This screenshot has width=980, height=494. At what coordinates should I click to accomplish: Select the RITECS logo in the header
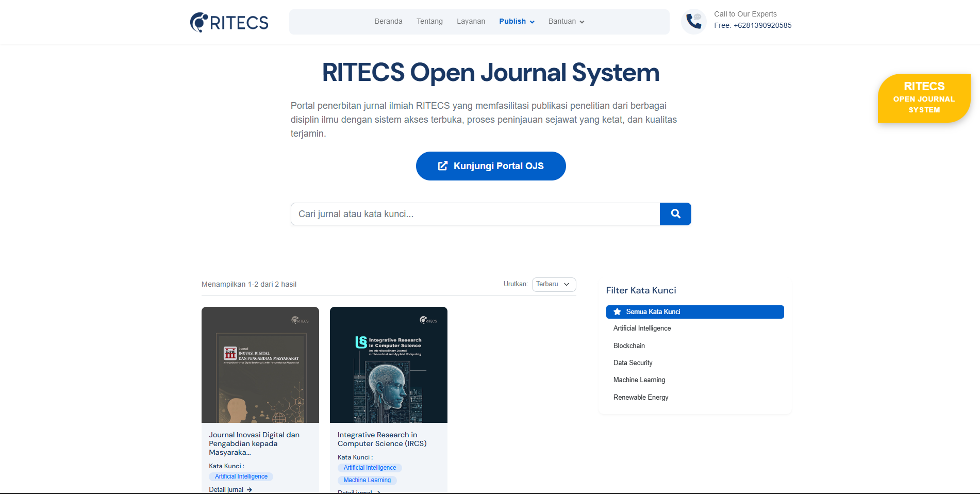(228, 22)
